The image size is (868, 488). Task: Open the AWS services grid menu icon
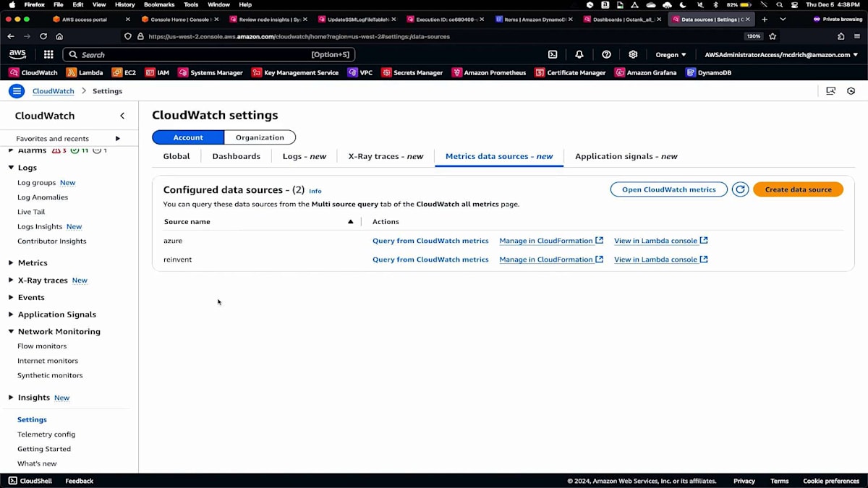pos(48,54)
